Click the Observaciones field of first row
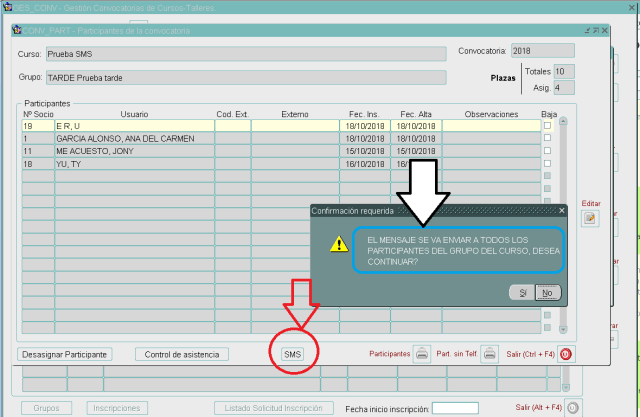Image resolution: width=640 pixels, height=417 pixels. pyautogui.click(x=490, y=126)
